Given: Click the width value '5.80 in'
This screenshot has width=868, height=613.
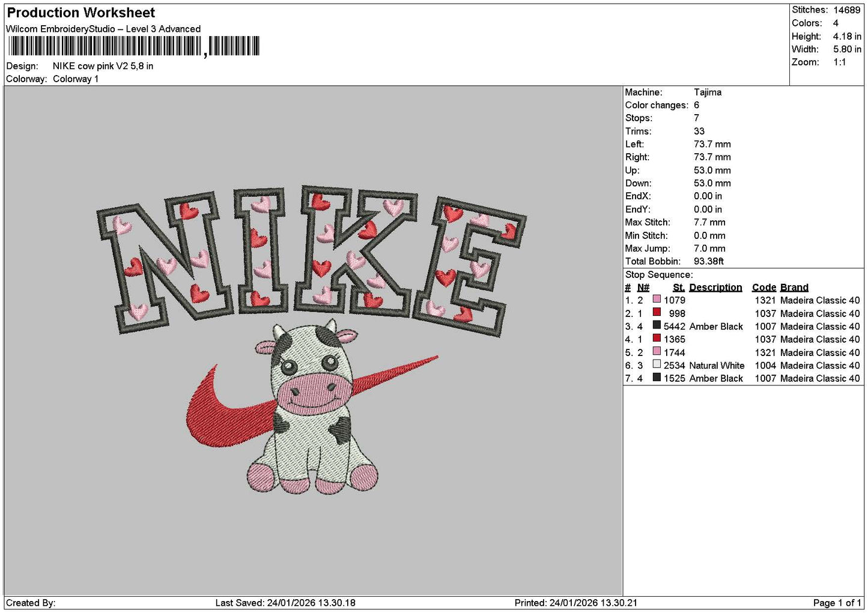Looking at the screenshot, I should click(847, 49).
